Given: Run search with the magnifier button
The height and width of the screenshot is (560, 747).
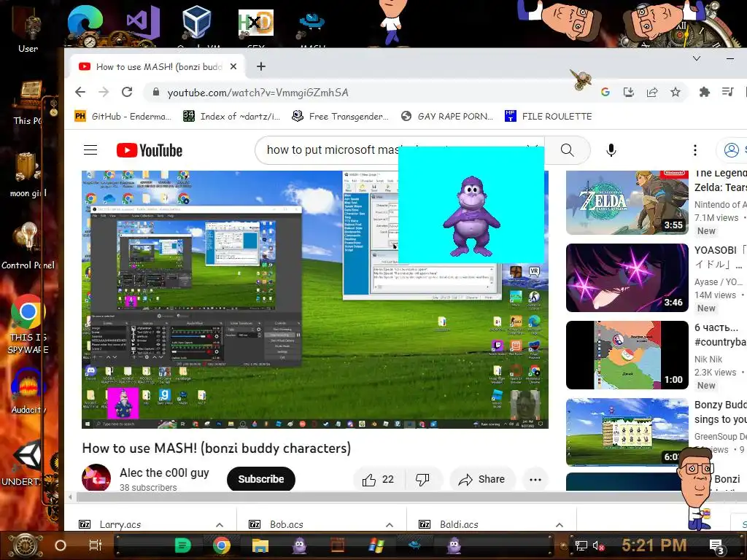Looking at the screenshot, I should coord(567,150).
